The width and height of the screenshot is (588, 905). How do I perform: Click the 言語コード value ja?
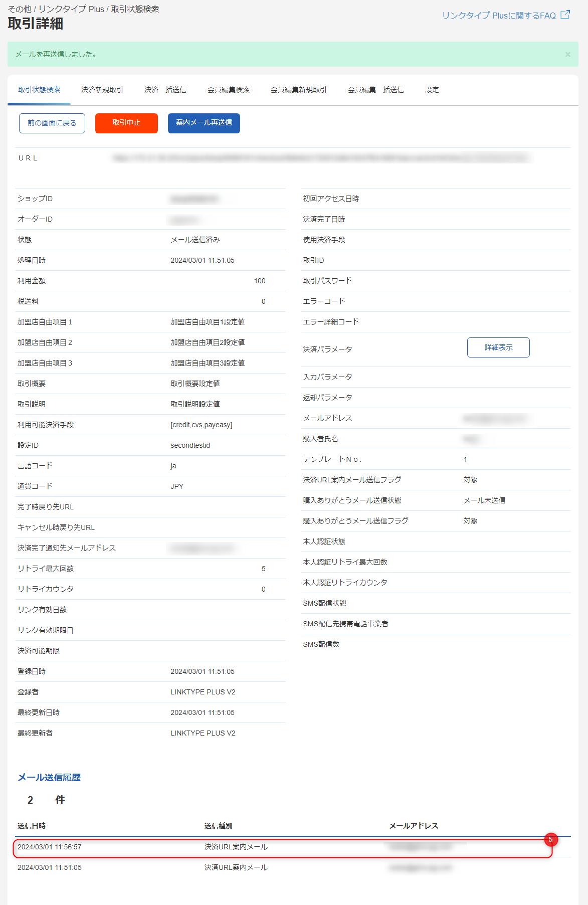(x=173, y=466)
